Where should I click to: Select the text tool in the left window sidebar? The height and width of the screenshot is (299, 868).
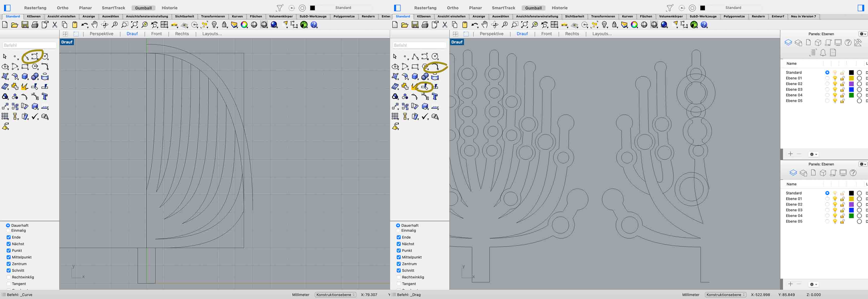coord(45,97)
